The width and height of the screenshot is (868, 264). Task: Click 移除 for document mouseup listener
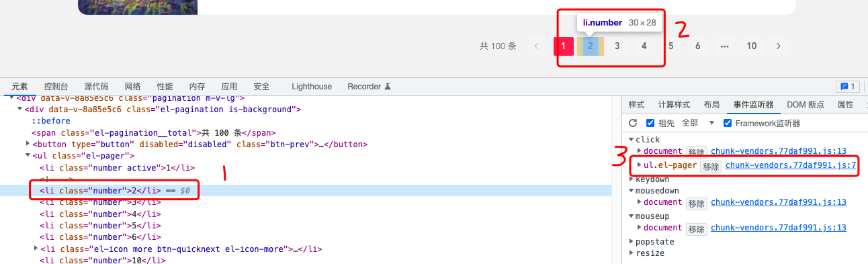coord(697,228)
